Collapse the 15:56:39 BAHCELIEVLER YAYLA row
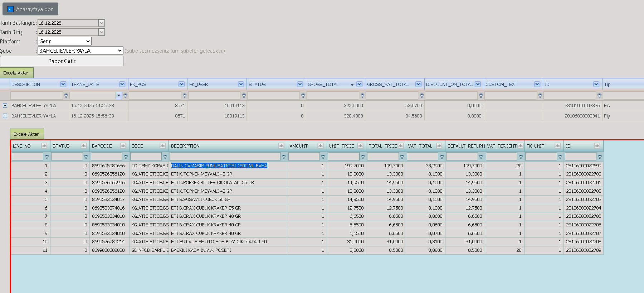 coord(5,116)
